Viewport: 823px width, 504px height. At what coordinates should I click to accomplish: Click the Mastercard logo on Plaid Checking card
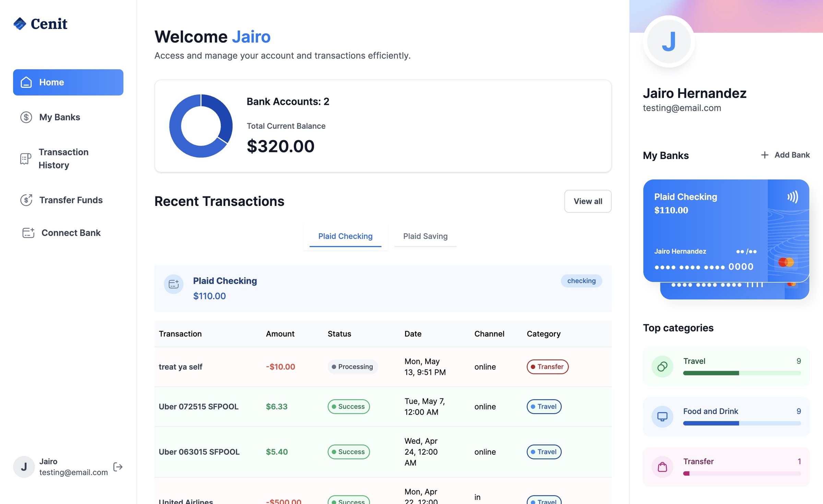tap(786, 262)
